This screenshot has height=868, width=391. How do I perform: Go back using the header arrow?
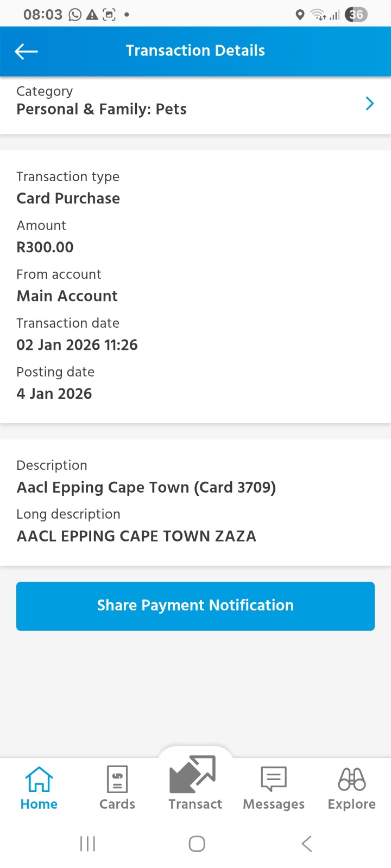click(26, 52)
